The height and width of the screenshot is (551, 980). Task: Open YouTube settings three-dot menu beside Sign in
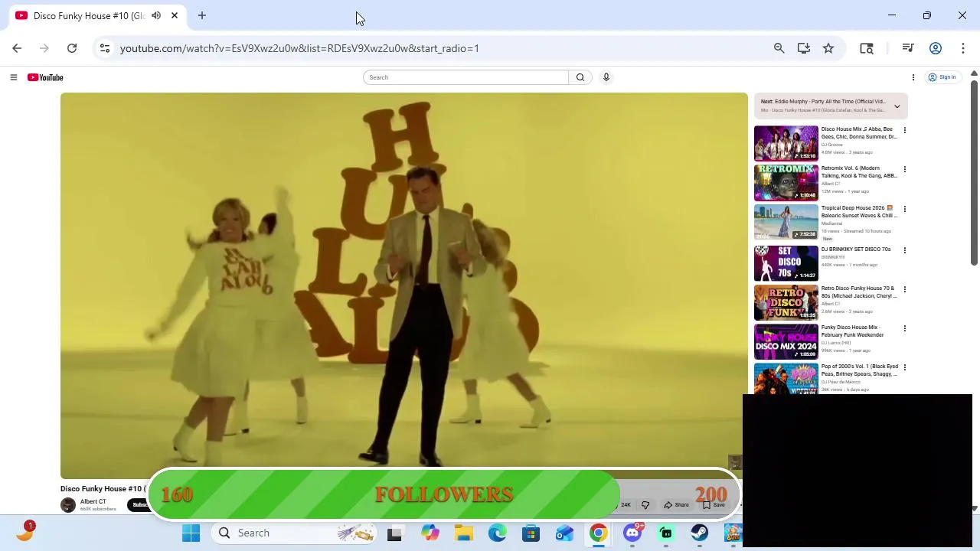[913, 77]
